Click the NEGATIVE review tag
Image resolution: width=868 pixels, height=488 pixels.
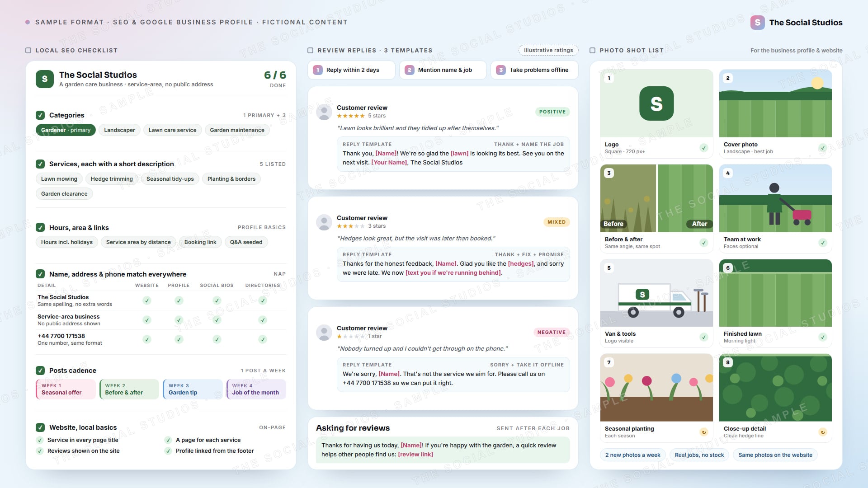coord(552,332)
